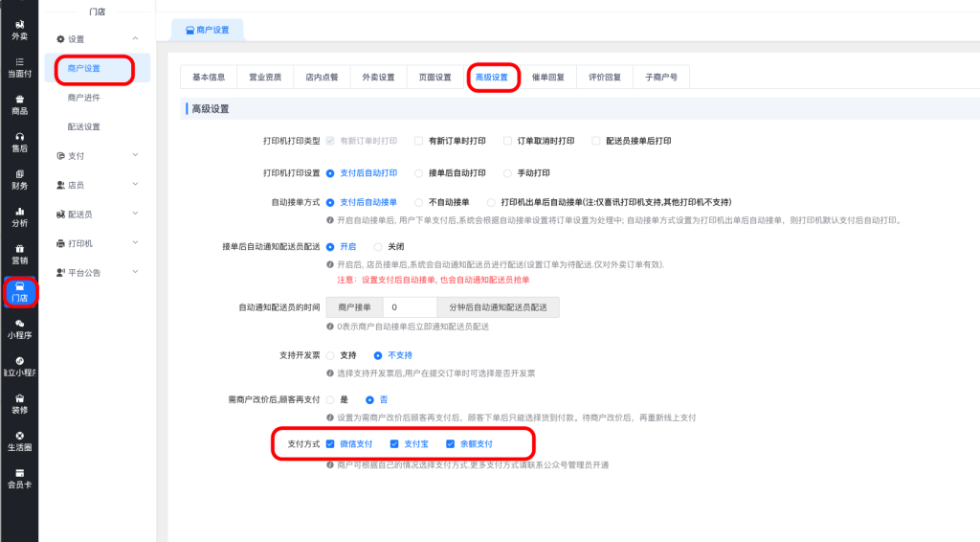Screen dimensions: 980x542
Task: Click the minutes input after 商户接单
Action: pos(409,307)
